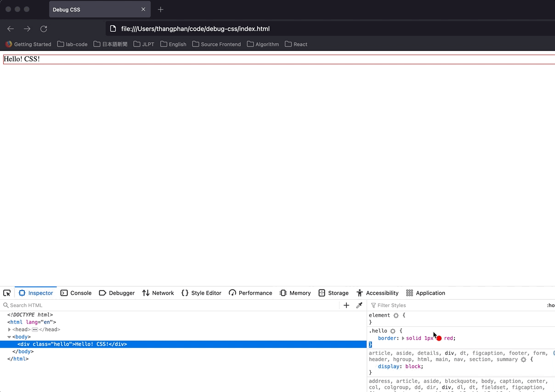Open a new browser tab
Screen dimensions: 555x392
point(160,9)
